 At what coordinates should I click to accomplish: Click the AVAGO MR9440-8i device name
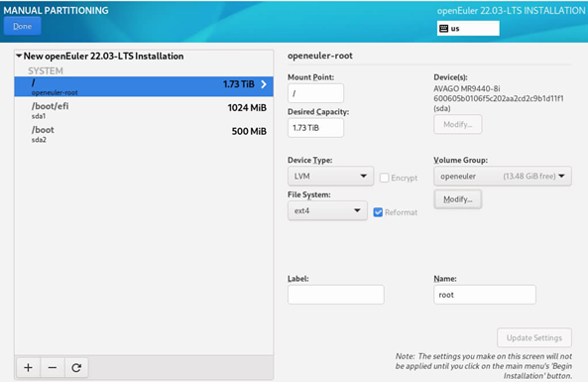tap(466, 89)
